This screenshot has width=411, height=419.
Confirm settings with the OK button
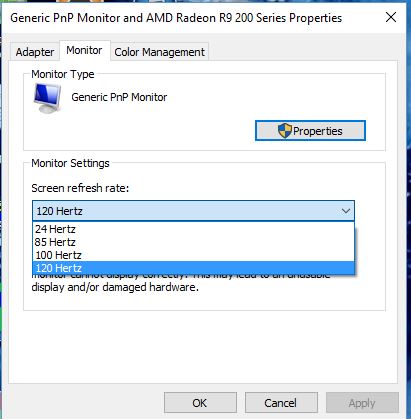[x=200, y=403]
